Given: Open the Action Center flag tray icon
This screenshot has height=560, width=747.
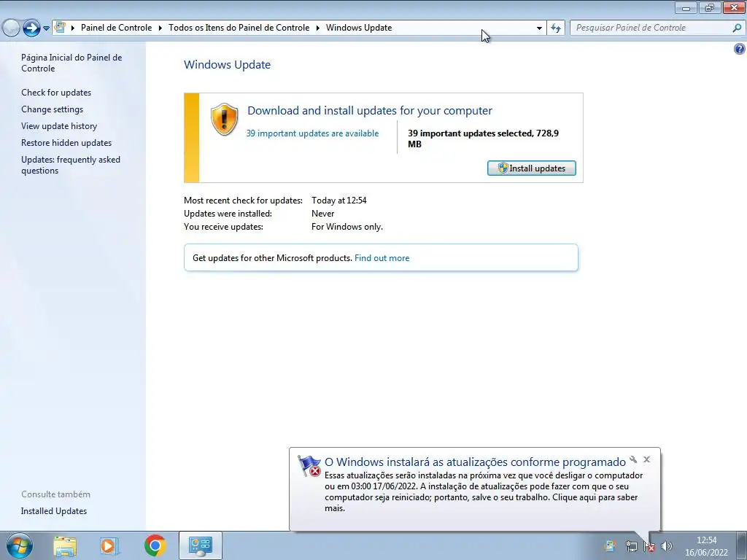Looking at the screenshot, I should 649,546.
